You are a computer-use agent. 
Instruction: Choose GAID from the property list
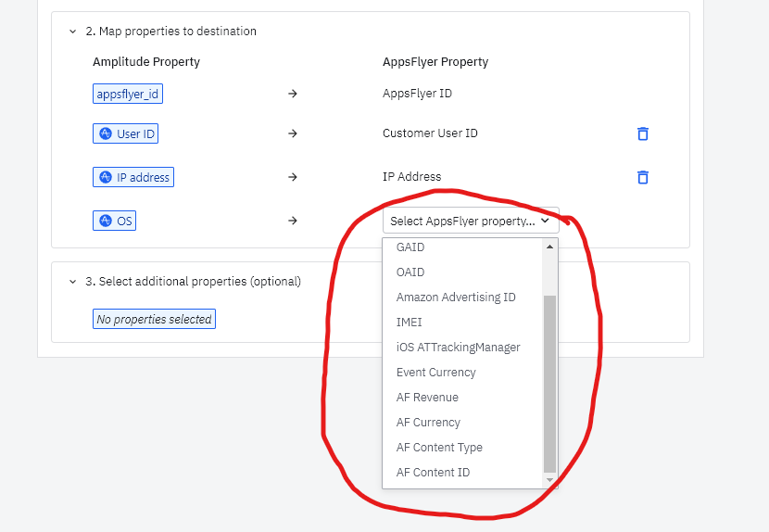pos(410,247)
